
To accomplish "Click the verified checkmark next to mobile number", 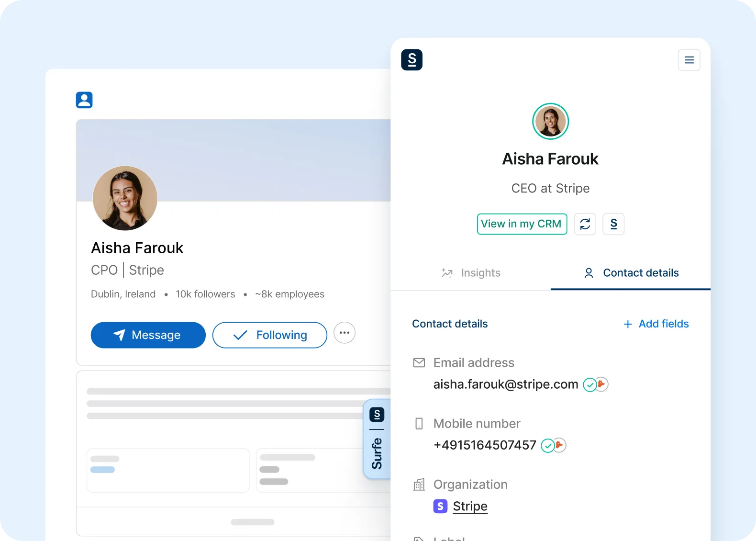I will [547, 446].
